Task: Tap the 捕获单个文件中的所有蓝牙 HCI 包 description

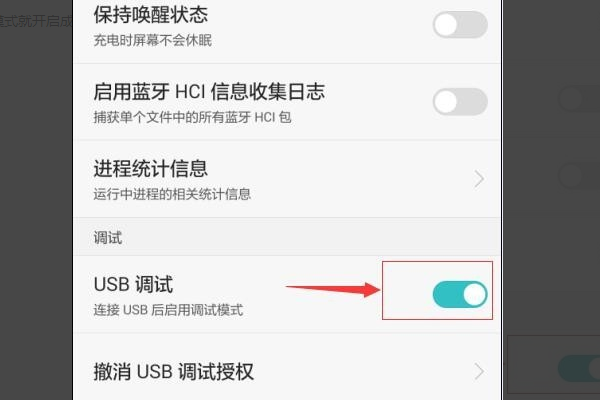Action: click(x=192, y=117)
